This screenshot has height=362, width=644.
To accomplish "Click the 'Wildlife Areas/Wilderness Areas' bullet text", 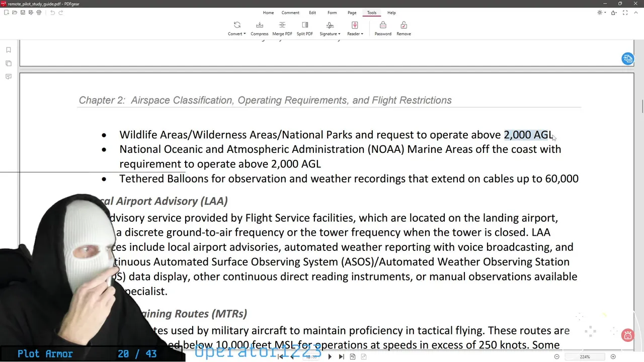I will [336, 135].
